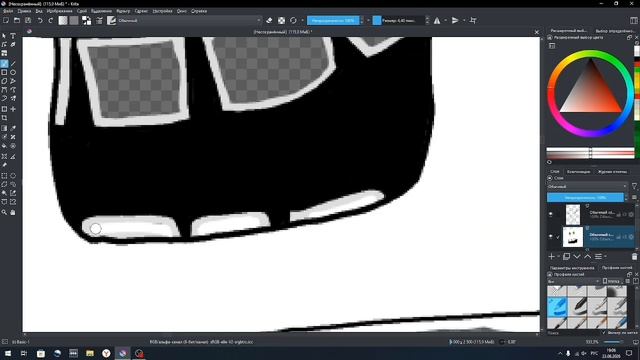The image size is (640, 360).
Task: Switch to Параметры инструмента tab
Action: pos(571,268)
